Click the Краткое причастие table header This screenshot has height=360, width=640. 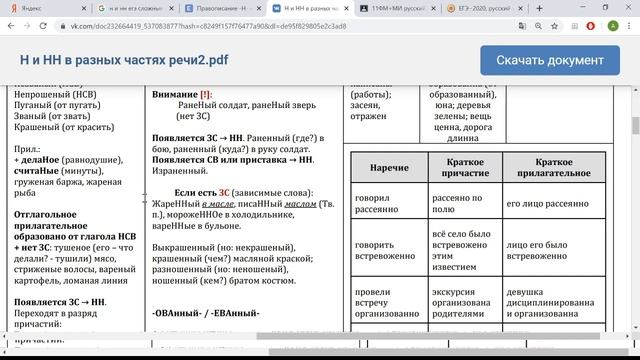tap(465, 167)
